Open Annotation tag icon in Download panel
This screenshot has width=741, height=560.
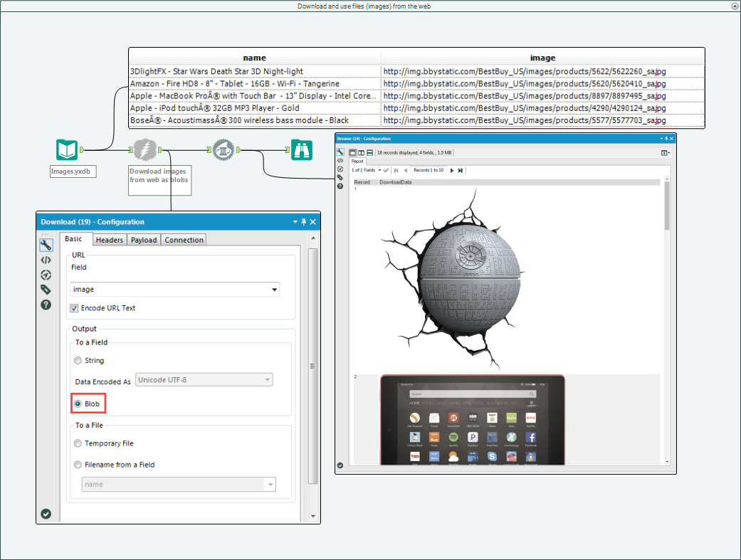46,290
